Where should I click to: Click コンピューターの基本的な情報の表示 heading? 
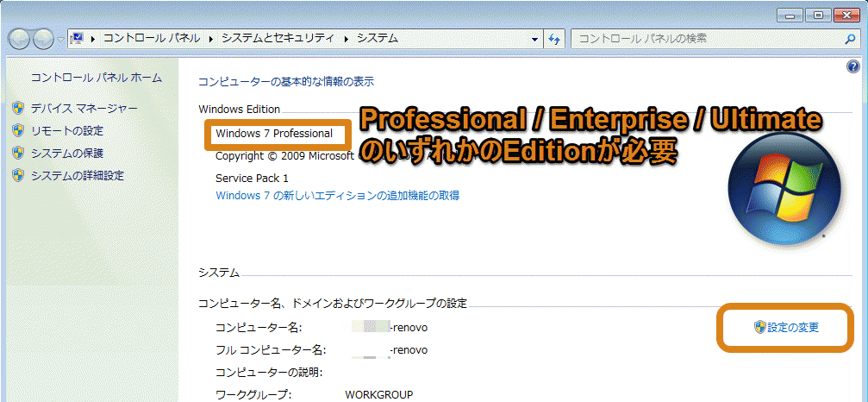coord(286,82)
